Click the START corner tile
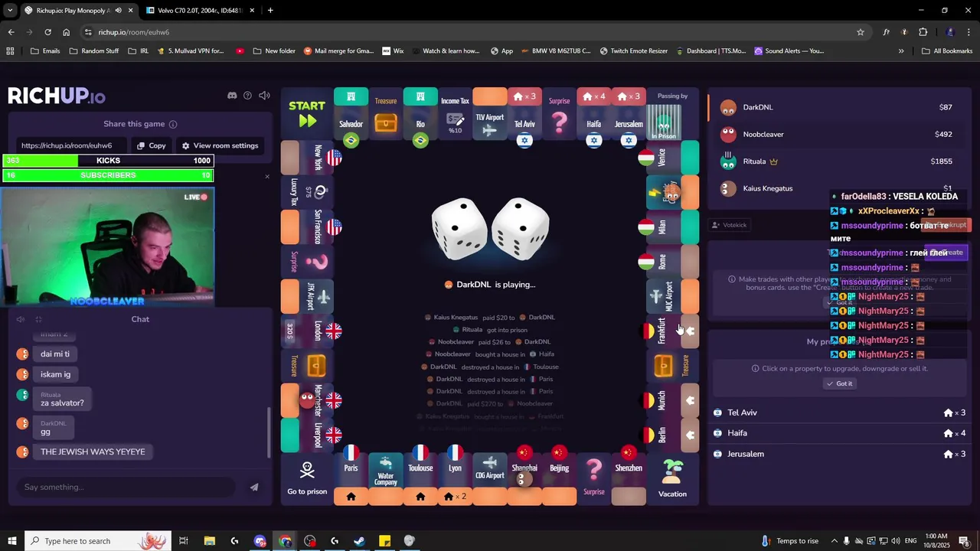The height and width of the screenshot is (551, 980). tap(307, 114)
